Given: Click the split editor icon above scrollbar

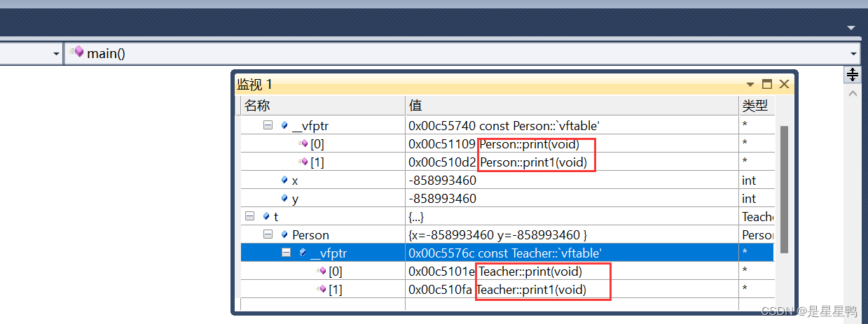Looking at the screenshot, I should tap(852, 75).
